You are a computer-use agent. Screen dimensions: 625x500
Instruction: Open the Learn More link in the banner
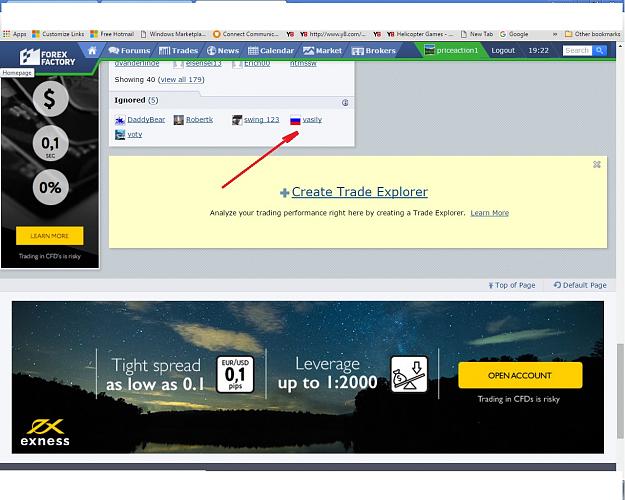click(x=489, y=213)
